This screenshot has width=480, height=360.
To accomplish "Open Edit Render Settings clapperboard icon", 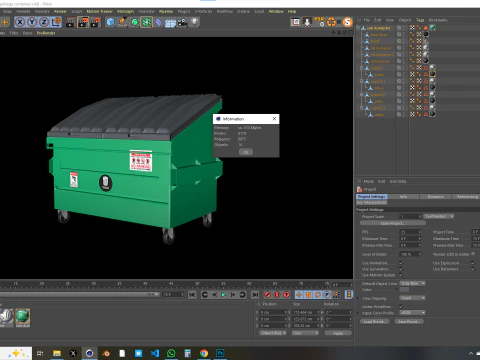I will coord(96,22).
